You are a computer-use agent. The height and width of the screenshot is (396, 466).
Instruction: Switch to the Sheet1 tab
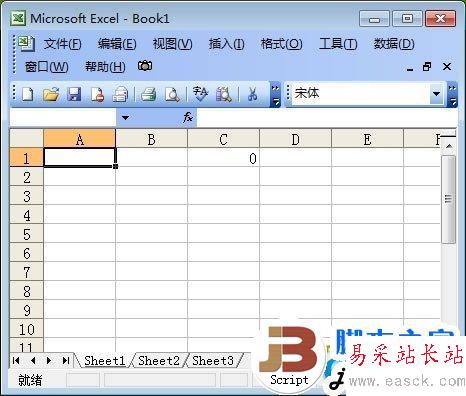pos(105,360)
